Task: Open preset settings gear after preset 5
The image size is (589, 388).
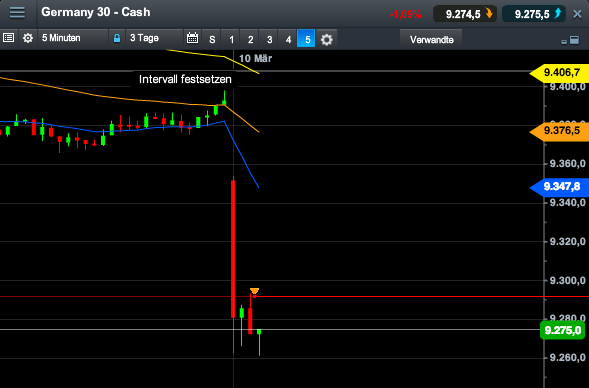Action: click(326, 39)
